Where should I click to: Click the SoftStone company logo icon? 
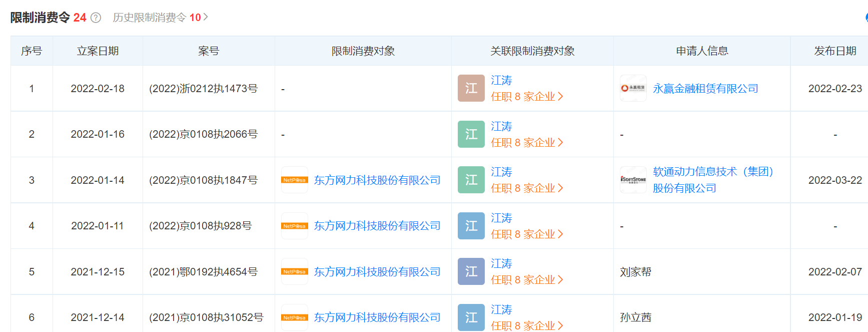633,180
